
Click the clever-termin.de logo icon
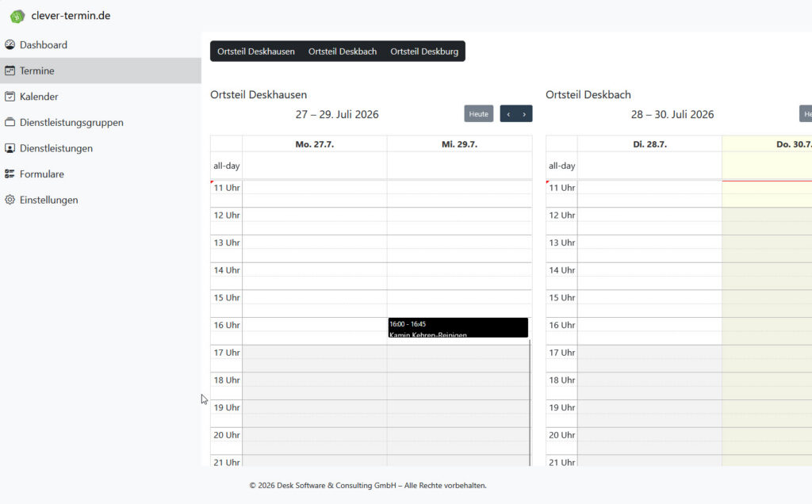[17, 16]
